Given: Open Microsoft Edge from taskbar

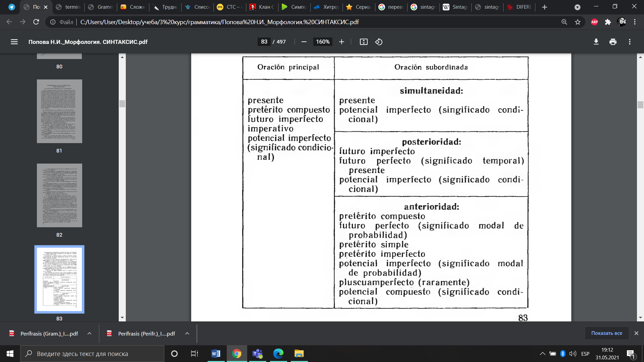Looking at the screenshot, I should click(x=278, y=354).
